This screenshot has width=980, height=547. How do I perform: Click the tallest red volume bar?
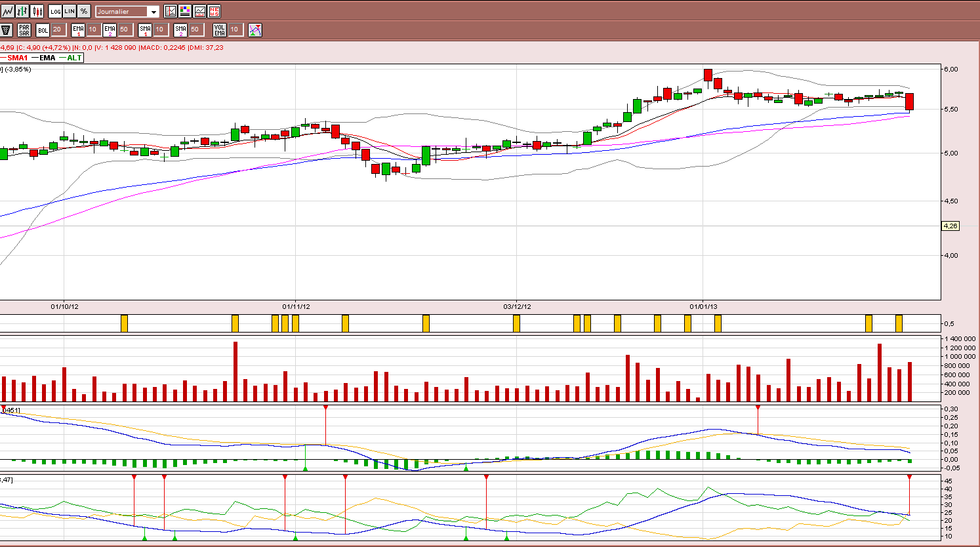pyautogui.click(x=235, y=371)
